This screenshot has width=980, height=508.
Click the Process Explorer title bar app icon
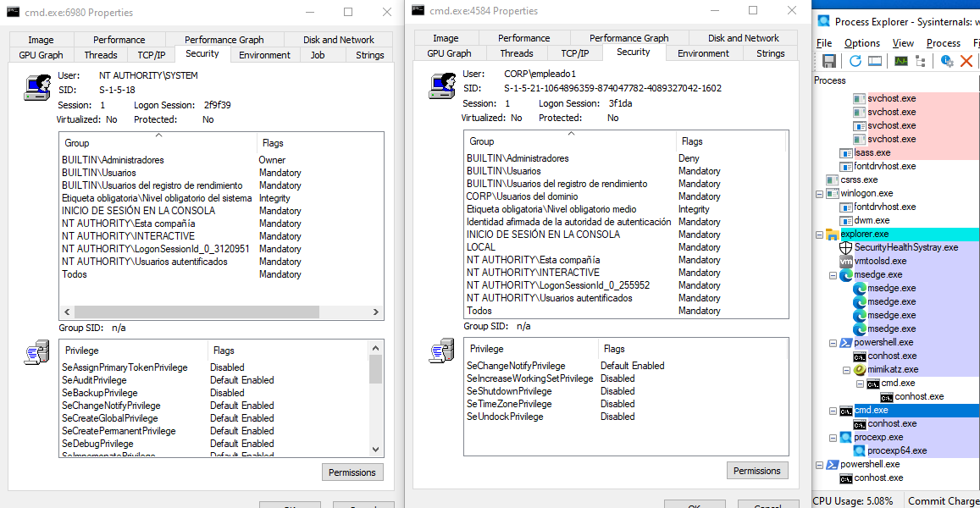coord(824,21)
